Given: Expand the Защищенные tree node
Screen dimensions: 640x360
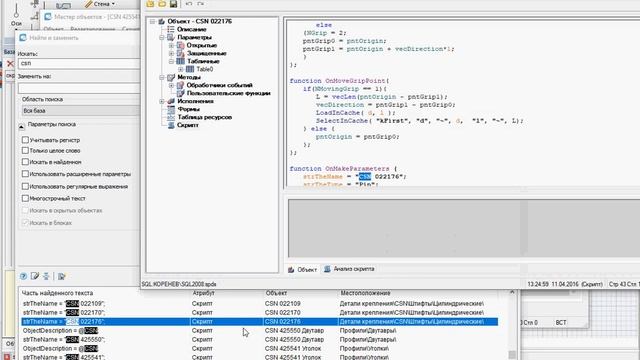Looking at the screenshot, I should [171, 53].
